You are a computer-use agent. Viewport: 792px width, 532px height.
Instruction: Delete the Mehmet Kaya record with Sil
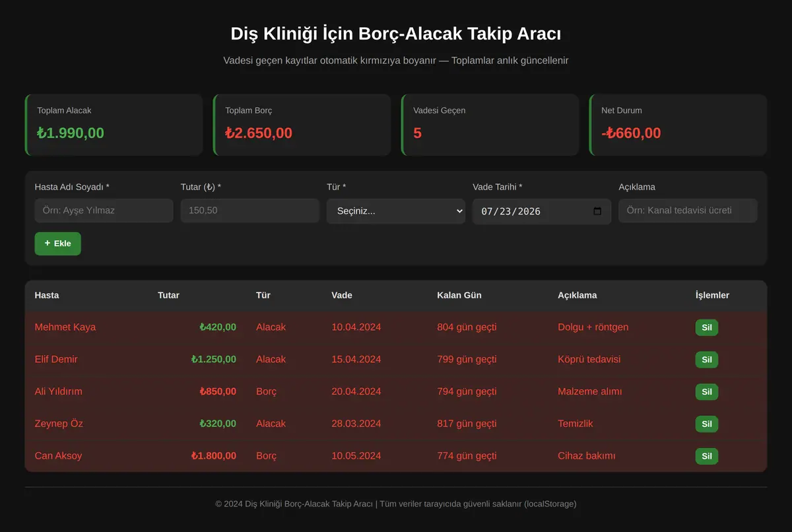(707, 327)
